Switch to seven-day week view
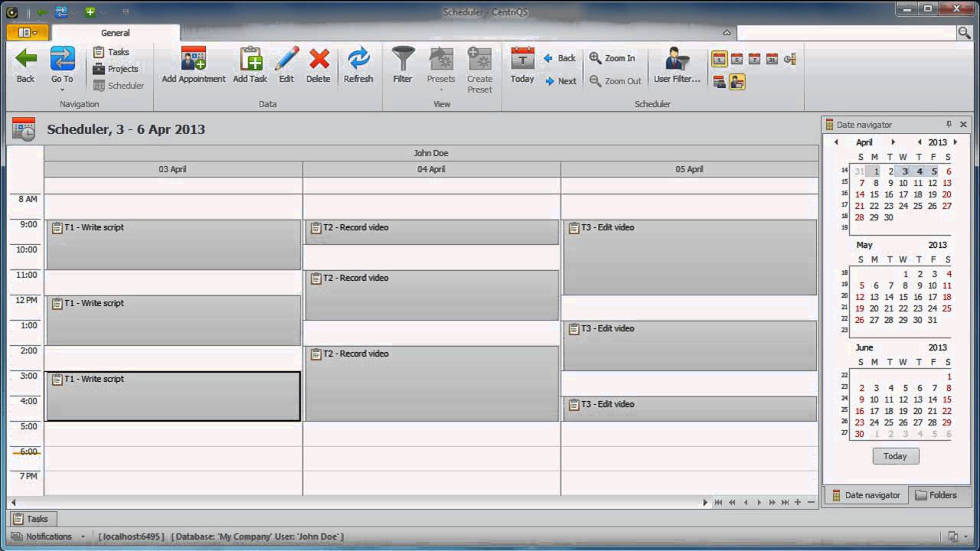Viewport: 980px width, 551px height. pyautogui.click(x=754, y=59)
